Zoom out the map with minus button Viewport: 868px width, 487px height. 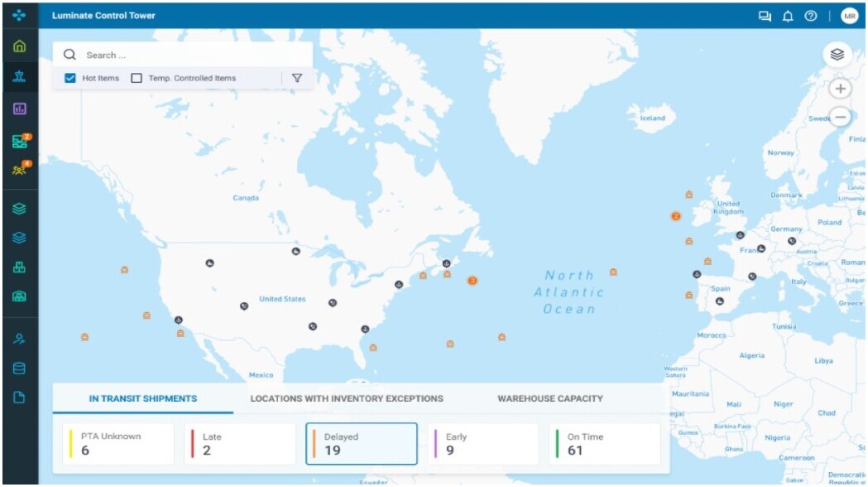[841, 117]
